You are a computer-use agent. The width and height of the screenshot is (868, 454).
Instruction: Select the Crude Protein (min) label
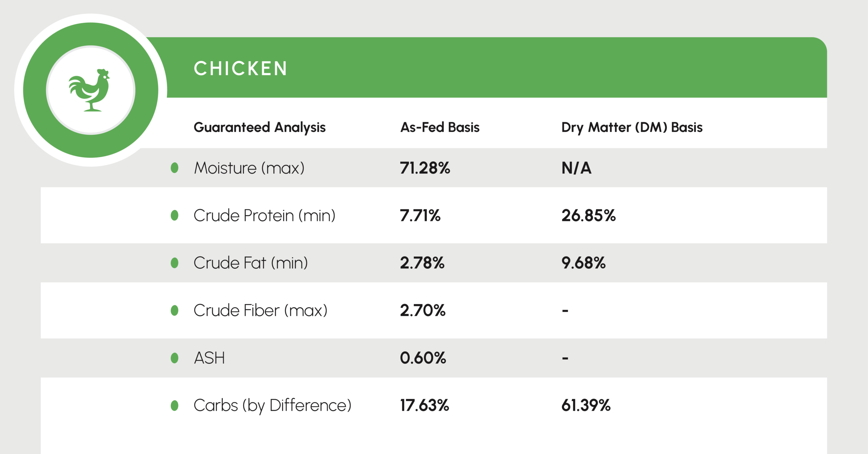coord(264,215)
